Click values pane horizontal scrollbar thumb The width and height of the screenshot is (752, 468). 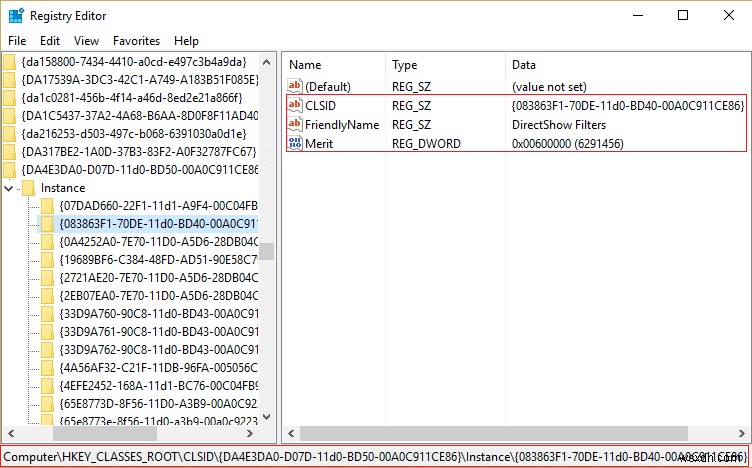(x=494, y=433)
